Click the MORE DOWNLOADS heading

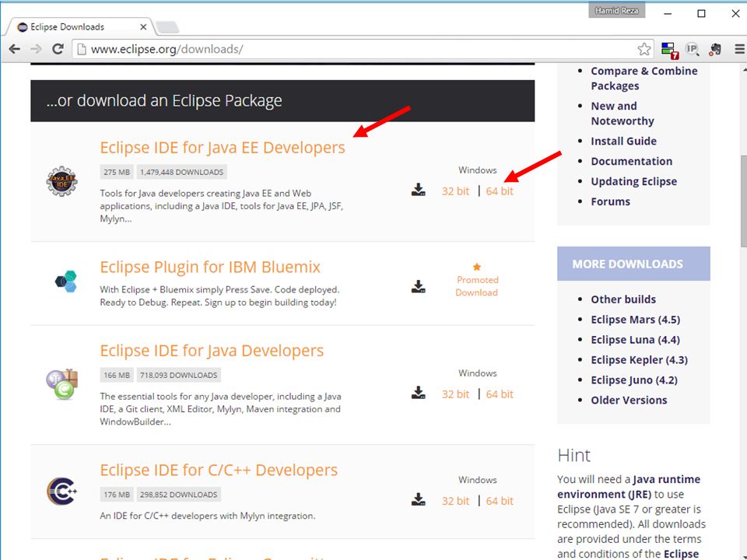click(627, 264)
